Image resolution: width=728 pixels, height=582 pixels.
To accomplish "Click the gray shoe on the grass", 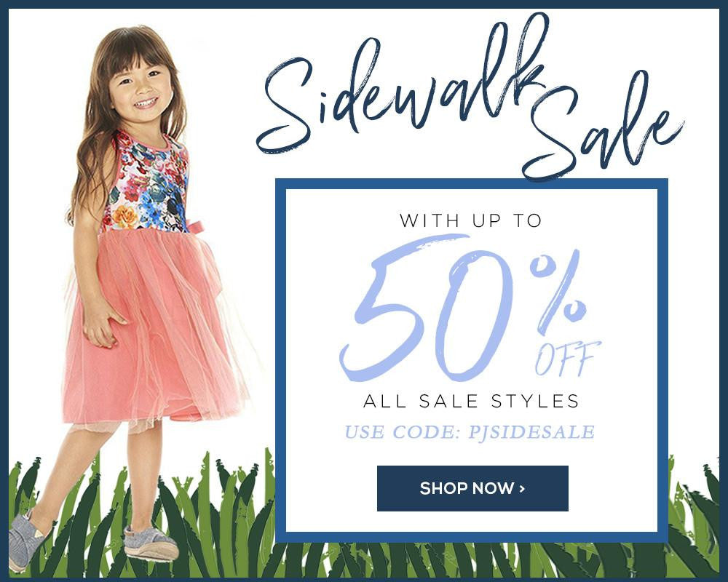I will point(150,544).
